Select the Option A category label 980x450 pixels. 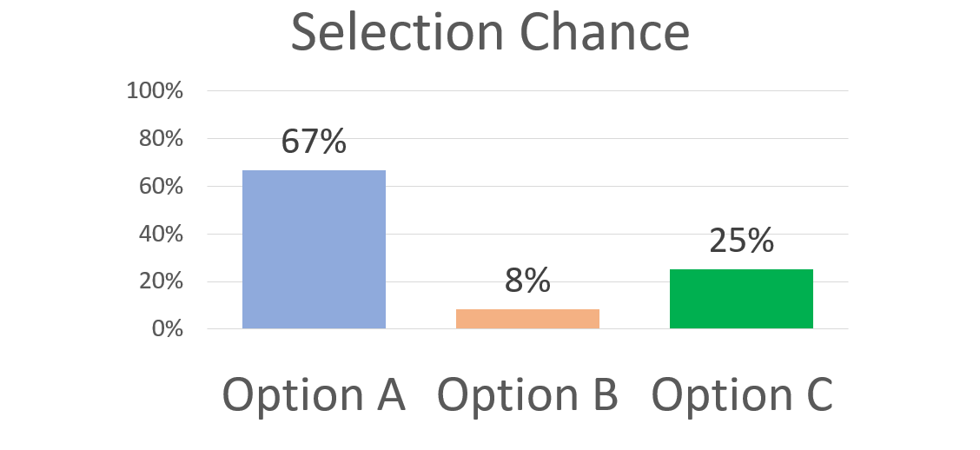[314, 395]
